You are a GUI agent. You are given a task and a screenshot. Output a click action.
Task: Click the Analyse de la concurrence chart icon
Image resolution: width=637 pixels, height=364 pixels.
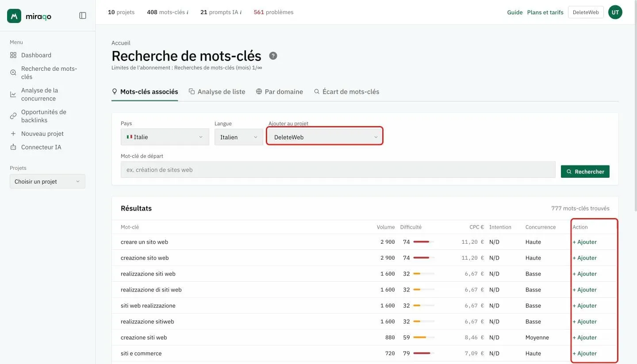[x=13, y=94]
